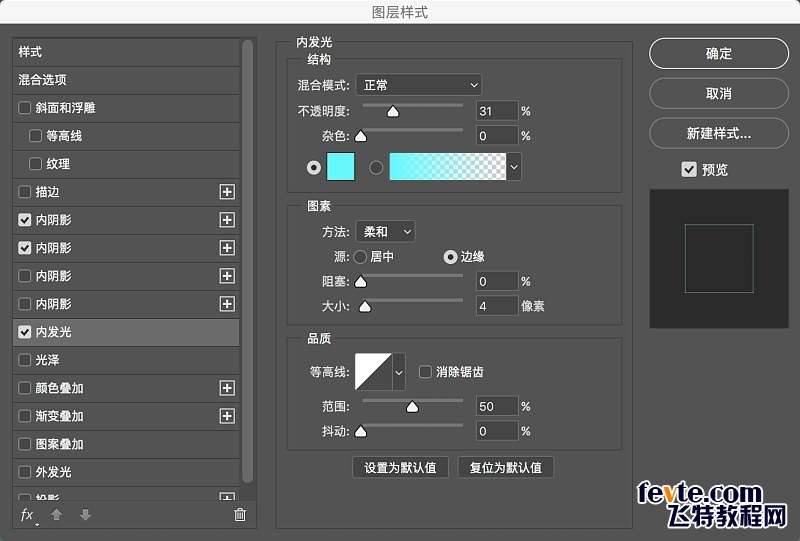Open the 方法 dropdown showing 柔和
This screenshot has height=541, width=800.
(386, 232)
